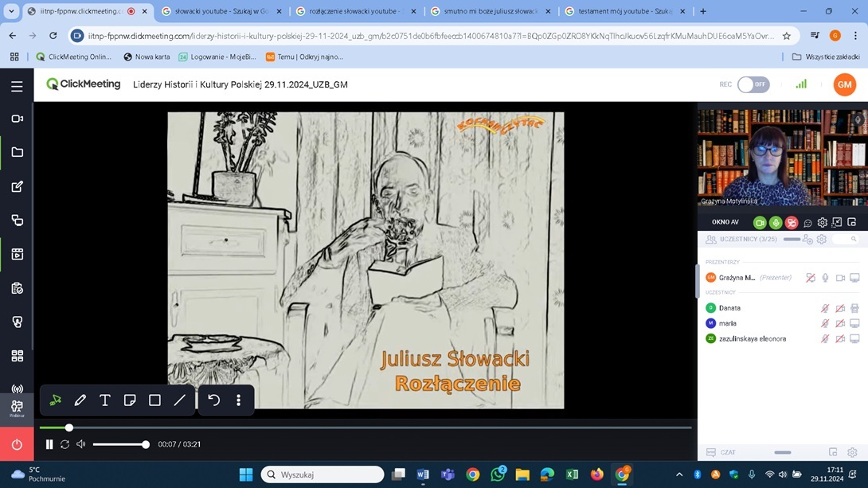Open the hamburger menu in ClickMeeting sidebar
This screenshot has width=868, height=488.
(17, 86)
